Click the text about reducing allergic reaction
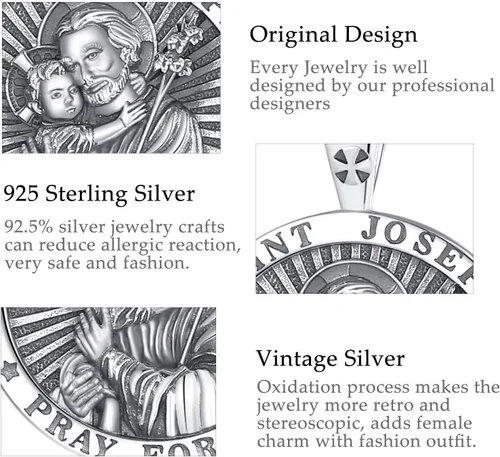The height and width of the screenshot is (457, 500). coord(123,245)
